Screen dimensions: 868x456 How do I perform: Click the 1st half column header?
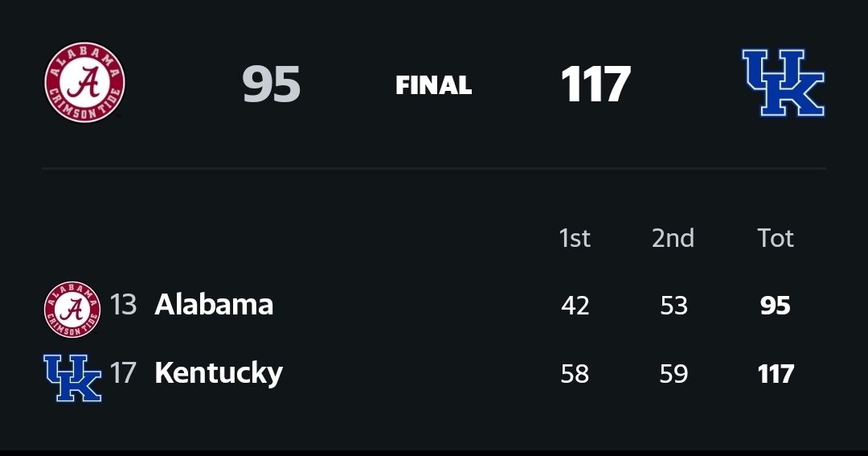[575, 238]
